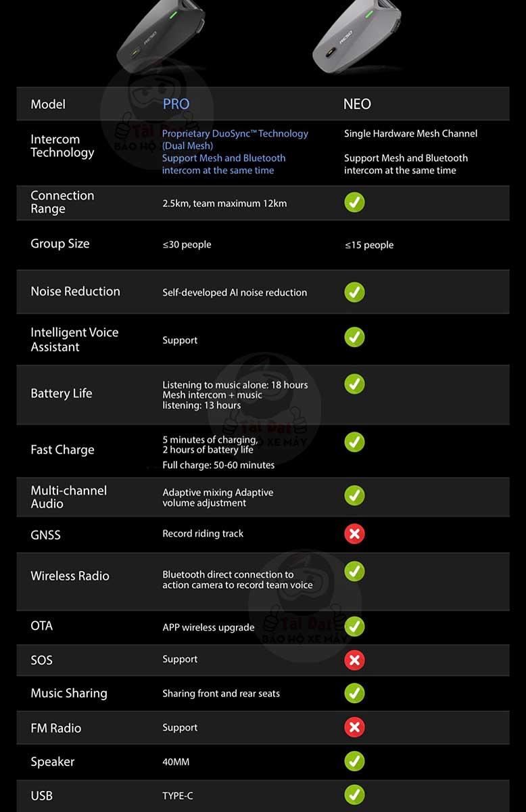Click the green check beside Noise Reduction
This screenshot has width=526, height=812.
coord(354,292)
